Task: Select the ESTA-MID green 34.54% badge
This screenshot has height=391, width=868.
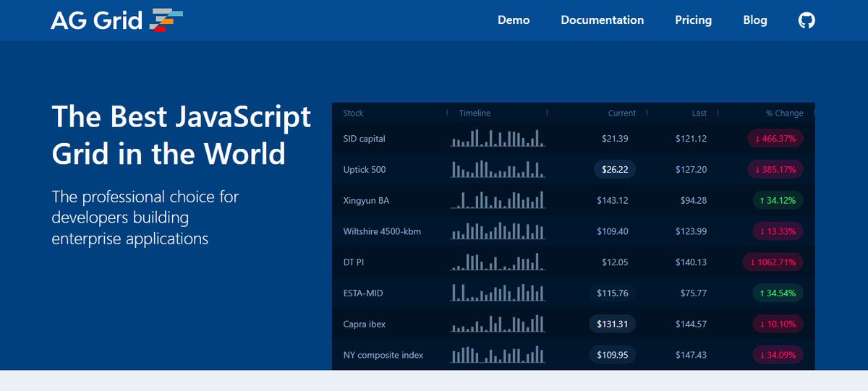Action: pos(778,293)
